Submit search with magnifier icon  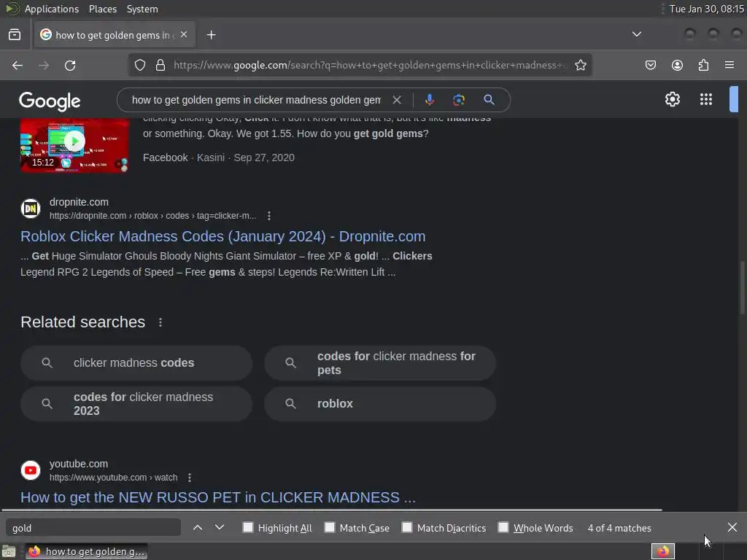489,100
